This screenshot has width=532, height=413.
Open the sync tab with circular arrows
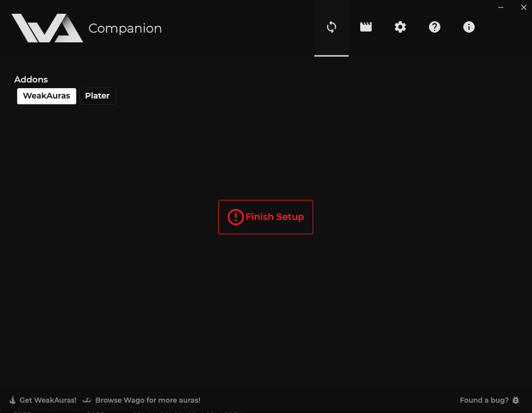coord(332,27)
